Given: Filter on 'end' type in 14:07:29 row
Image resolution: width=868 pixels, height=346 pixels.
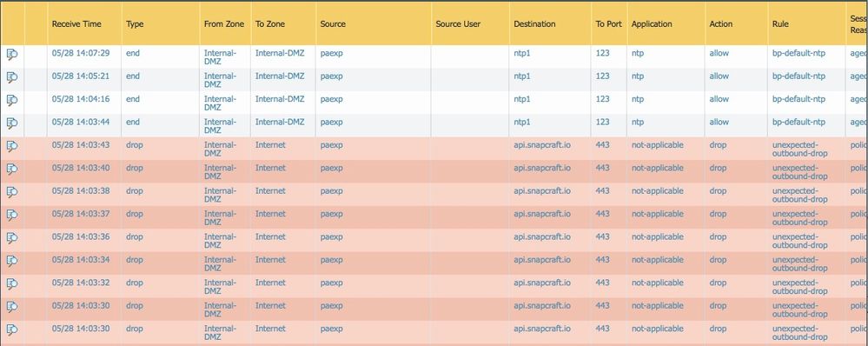Looking at the screenshot, I should click(x=133, y=53).
